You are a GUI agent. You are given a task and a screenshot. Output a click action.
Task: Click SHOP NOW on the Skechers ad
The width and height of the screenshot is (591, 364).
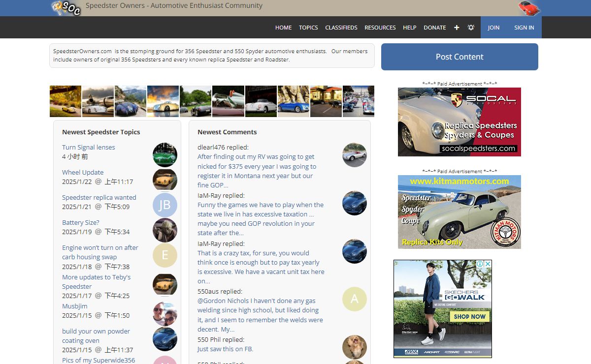pos(470,317)
